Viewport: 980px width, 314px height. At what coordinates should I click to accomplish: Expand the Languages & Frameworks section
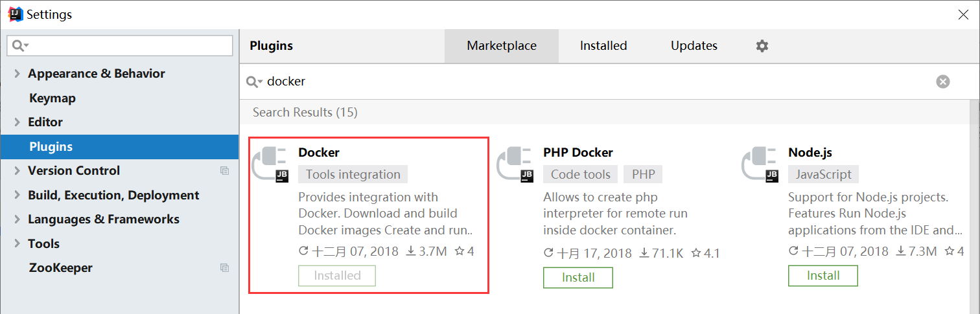click(17, 219)
